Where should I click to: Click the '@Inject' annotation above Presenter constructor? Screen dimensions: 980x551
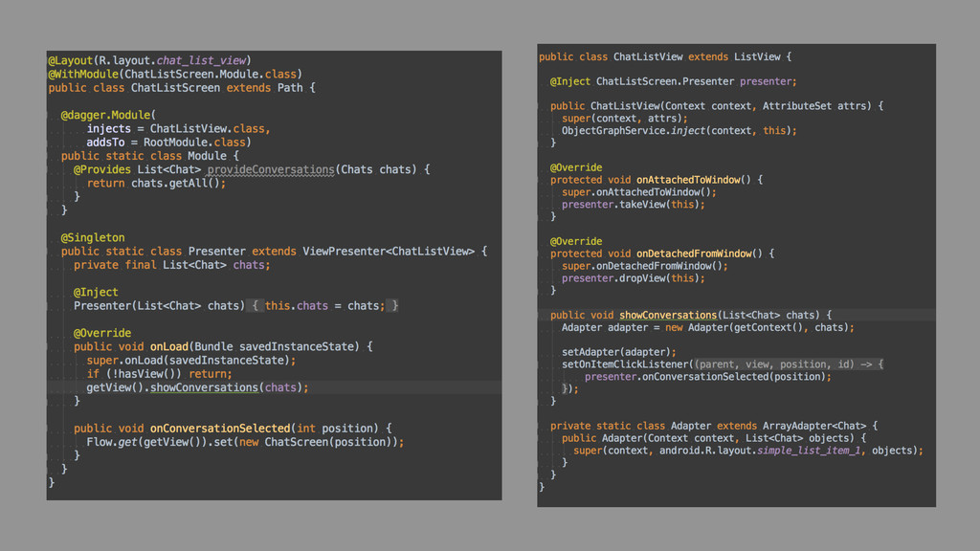click(96, 293)
